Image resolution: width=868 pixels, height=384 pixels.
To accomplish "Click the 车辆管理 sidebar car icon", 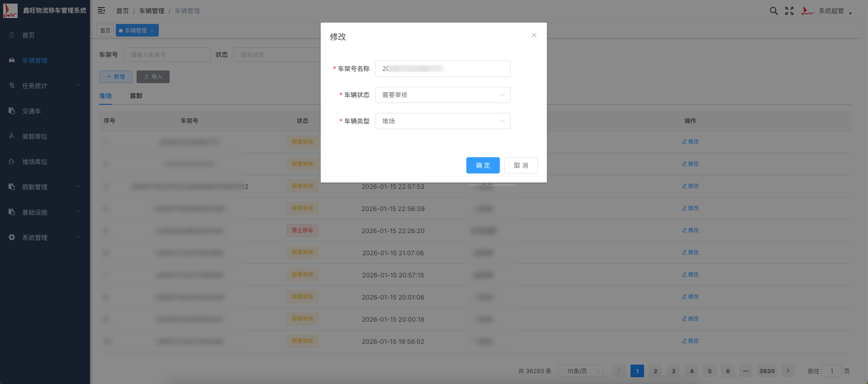I will click(12, 60).
